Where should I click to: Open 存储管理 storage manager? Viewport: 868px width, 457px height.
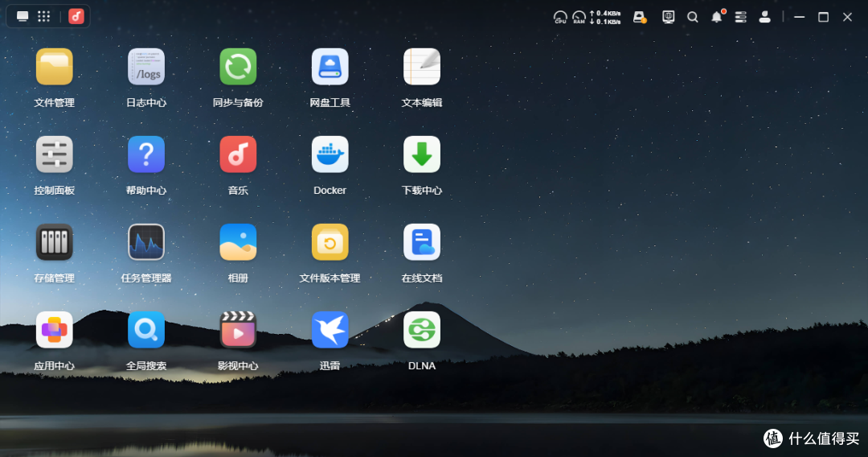(55, 242)
